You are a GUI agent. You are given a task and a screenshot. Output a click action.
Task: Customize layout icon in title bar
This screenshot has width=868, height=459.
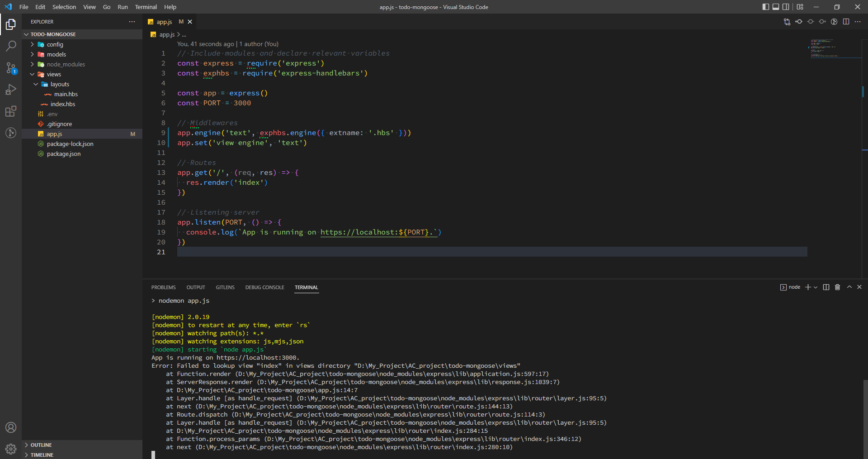coord(800,7)
